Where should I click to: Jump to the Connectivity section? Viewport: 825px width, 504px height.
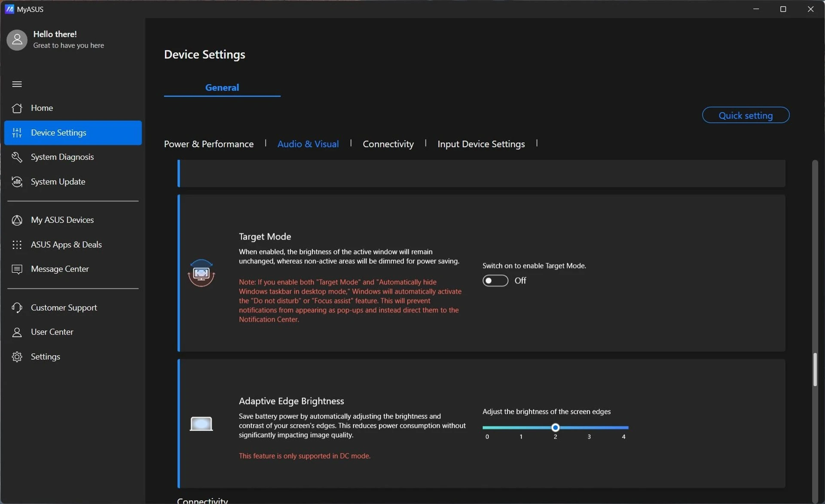[388, 144]
